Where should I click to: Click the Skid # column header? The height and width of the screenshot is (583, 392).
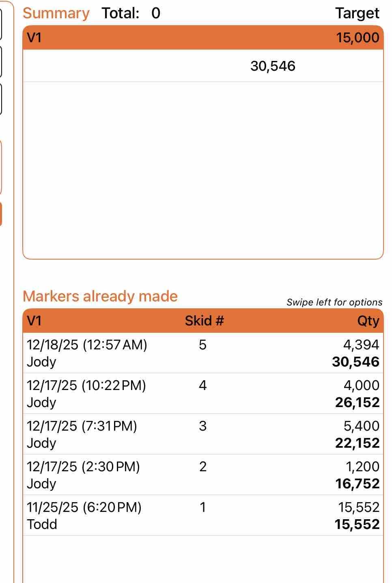[x=204, y=321]
